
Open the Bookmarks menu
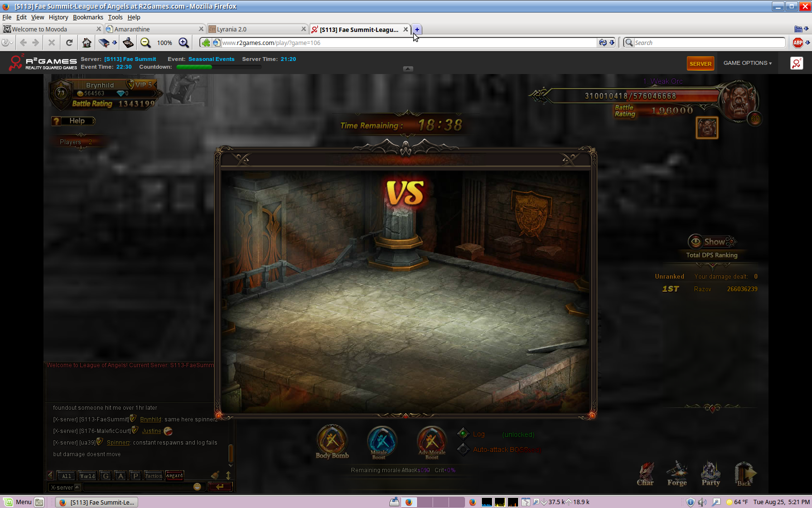tap(88, 17)
